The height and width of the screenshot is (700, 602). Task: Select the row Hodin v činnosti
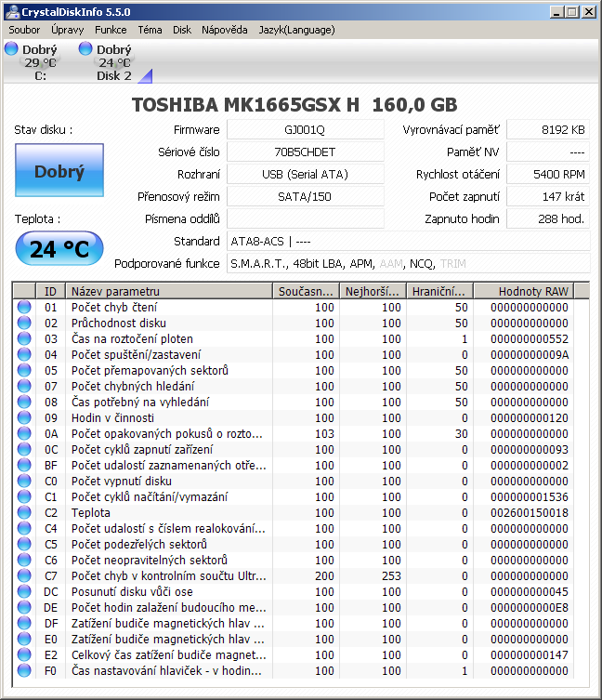[294, 417]
